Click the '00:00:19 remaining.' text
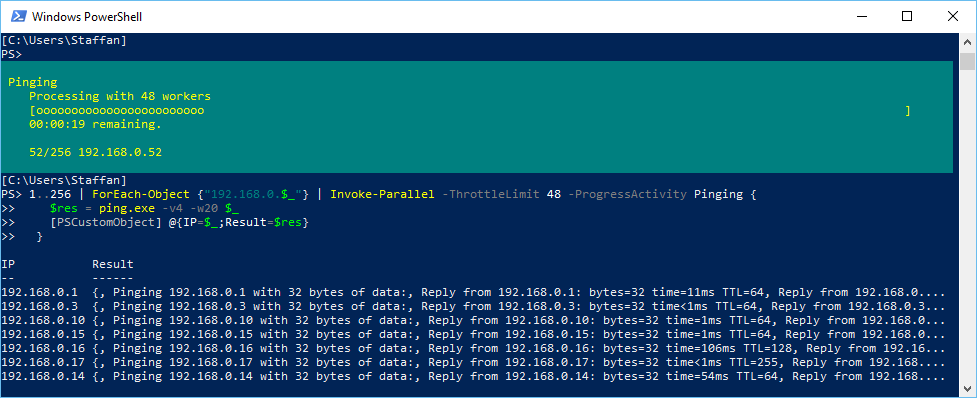This screenshot has width=977, height=398. click(95, 125)
